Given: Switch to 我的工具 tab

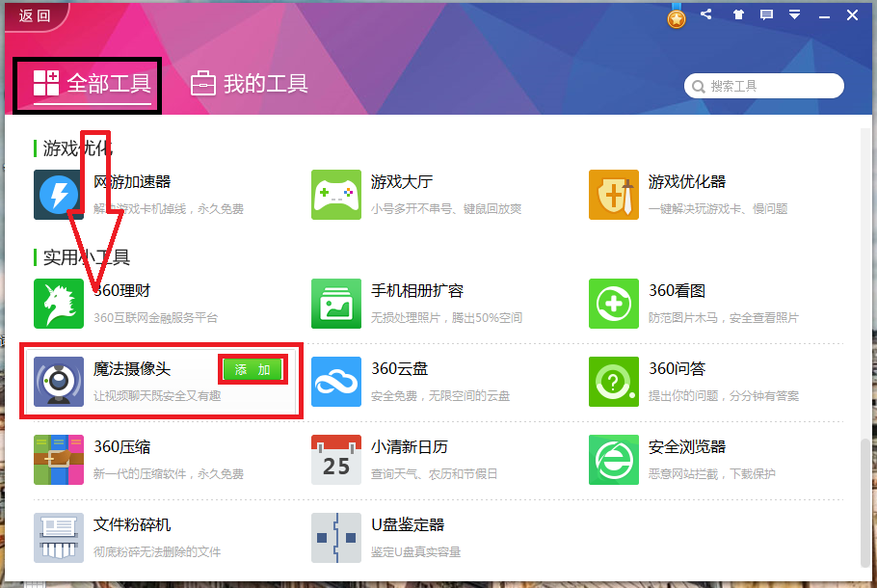Looking at the screenshot, I should [249, 84].
